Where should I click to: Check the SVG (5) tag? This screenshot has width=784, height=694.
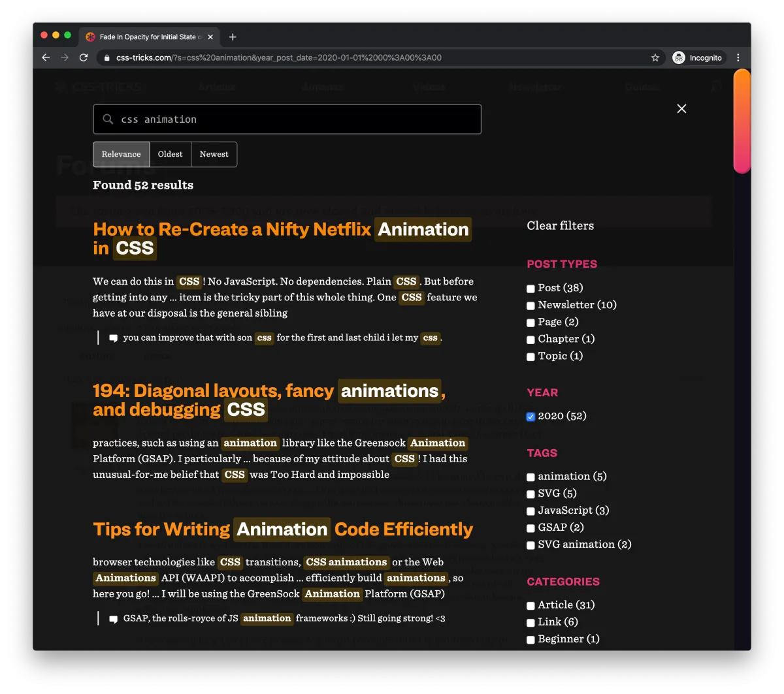pos(531,494)
